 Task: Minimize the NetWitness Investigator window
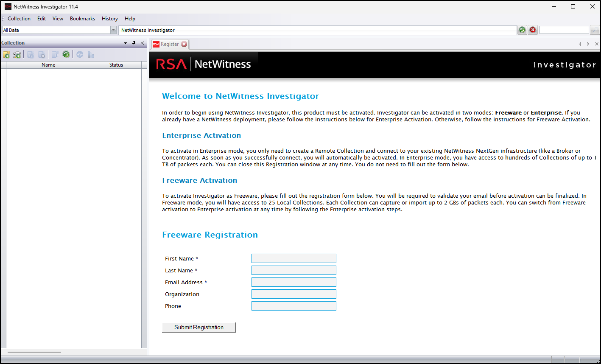pos(553,6)
